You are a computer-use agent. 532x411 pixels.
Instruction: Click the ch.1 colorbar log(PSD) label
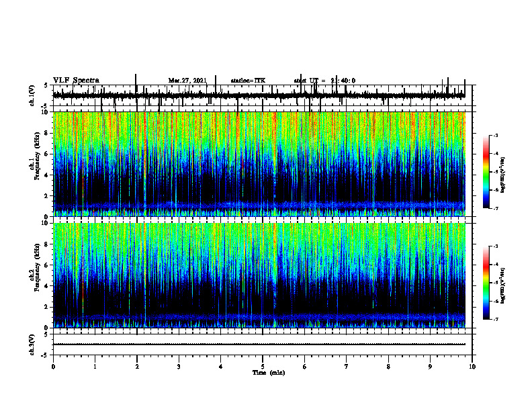(503, 175)
